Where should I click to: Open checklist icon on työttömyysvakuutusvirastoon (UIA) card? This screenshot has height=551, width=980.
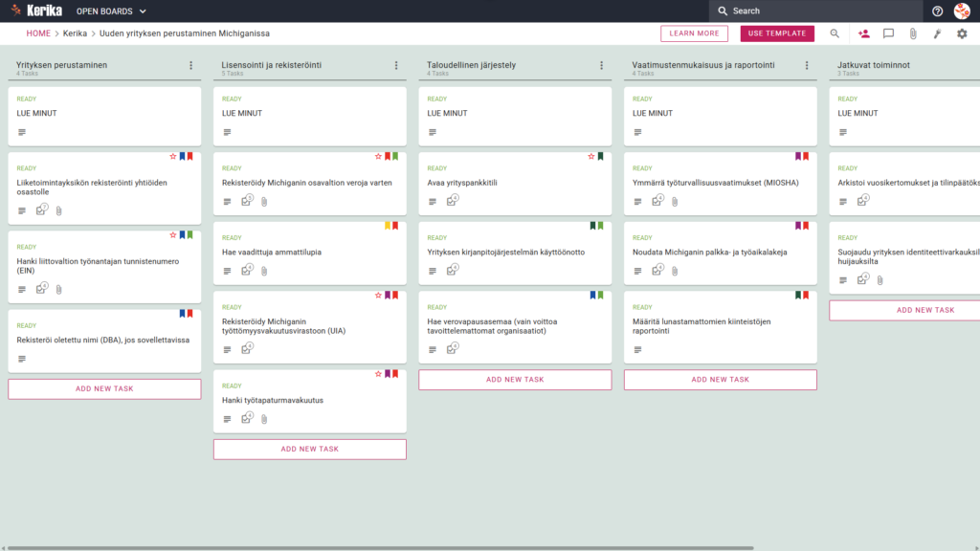click(247, 348)
